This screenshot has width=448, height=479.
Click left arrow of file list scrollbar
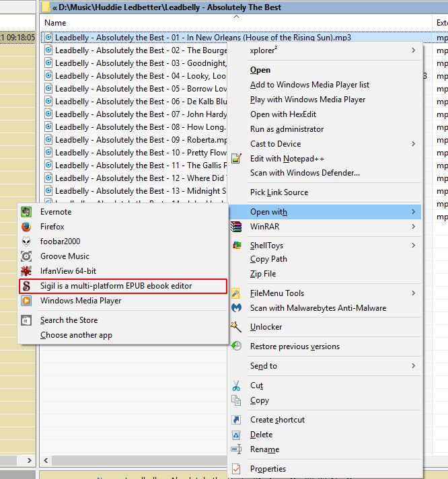coord(46,460)
